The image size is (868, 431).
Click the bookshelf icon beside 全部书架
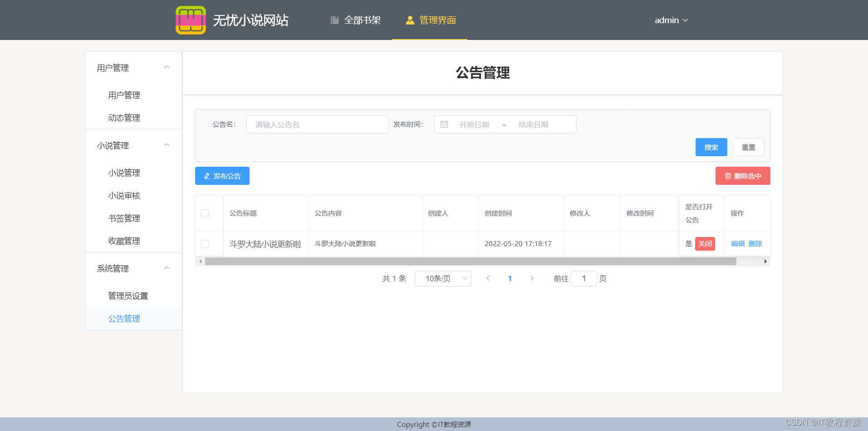335,20
